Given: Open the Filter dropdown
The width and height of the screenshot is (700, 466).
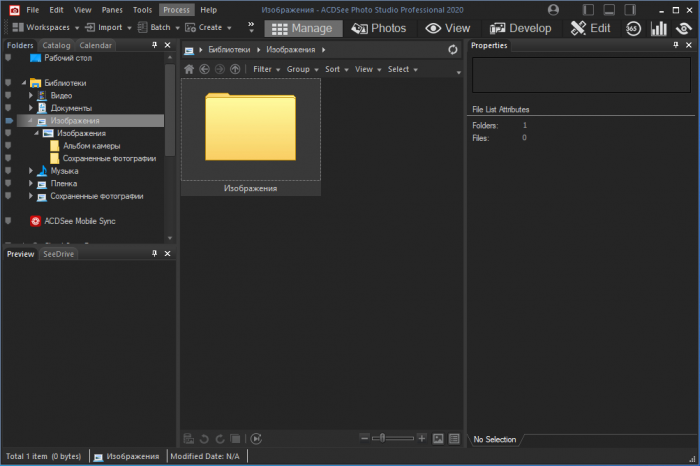Looking at the screenshot, I should tap(265, 69).
